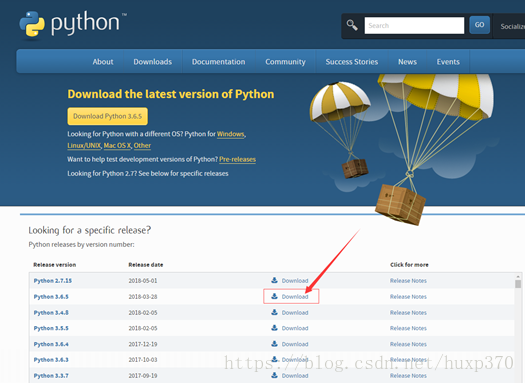Select release date 2017-10-03

143,360
